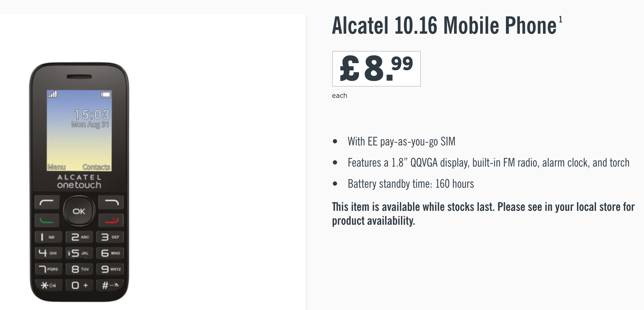Click the 0 + key on keypad
Screen dimensions: 644x310
(79, 285)
